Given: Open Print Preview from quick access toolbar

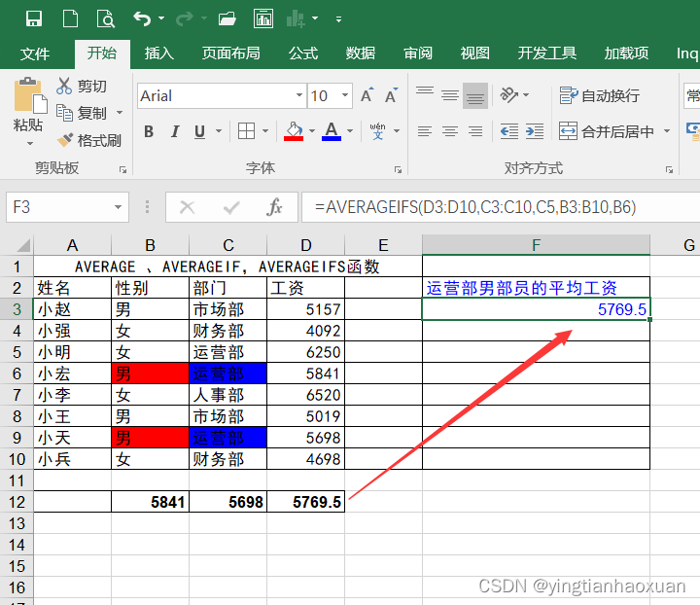Looking at the screenshot, I should [106, 18].
